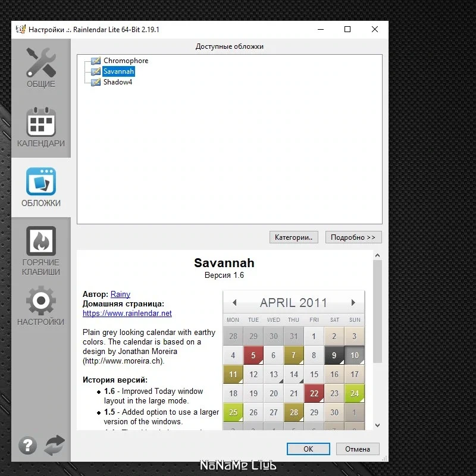Screen dimensions: 476x476
Task: Toggle the Savannah skin checkbox icon
Action: pos(96,71)
